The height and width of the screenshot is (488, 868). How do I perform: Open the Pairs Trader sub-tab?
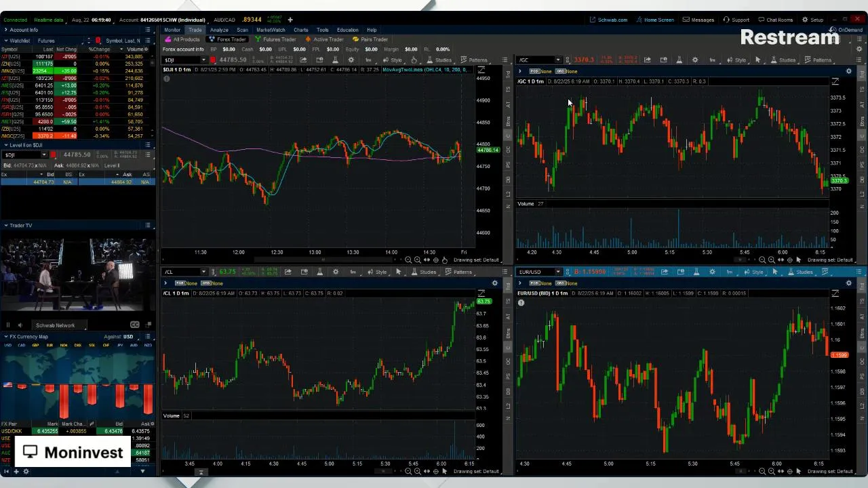pos(370,39)
